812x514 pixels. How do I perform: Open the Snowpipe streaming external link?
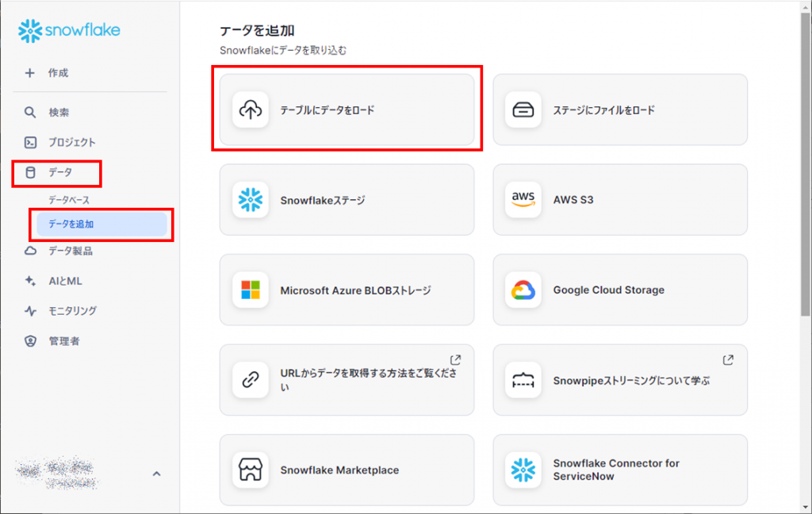tap(728, 359)
